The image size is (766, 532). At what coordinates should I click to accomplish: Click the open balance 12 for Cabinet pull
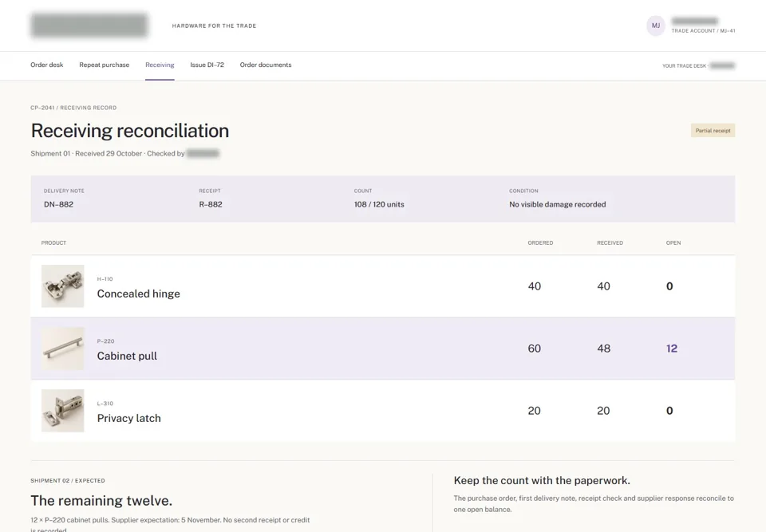point(672,349)
